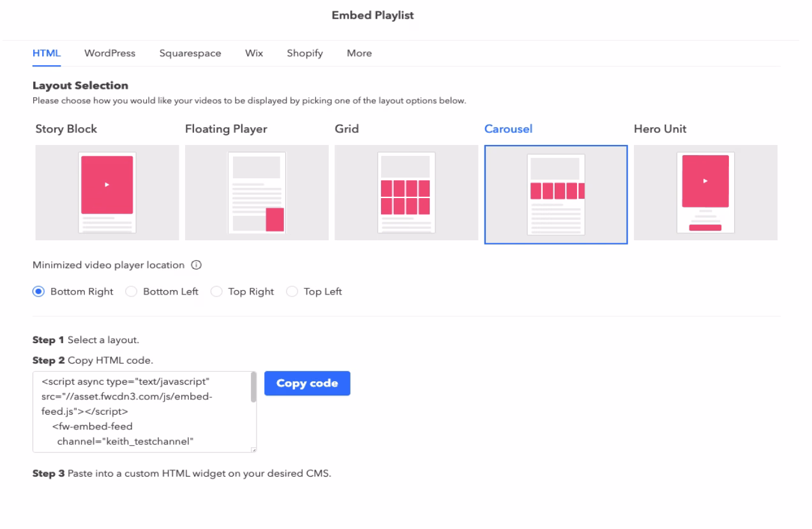The height and width of the screenshot is (529, 812).
Task: Switch to the Squarespace tab
Action: (x=190, y=54)
